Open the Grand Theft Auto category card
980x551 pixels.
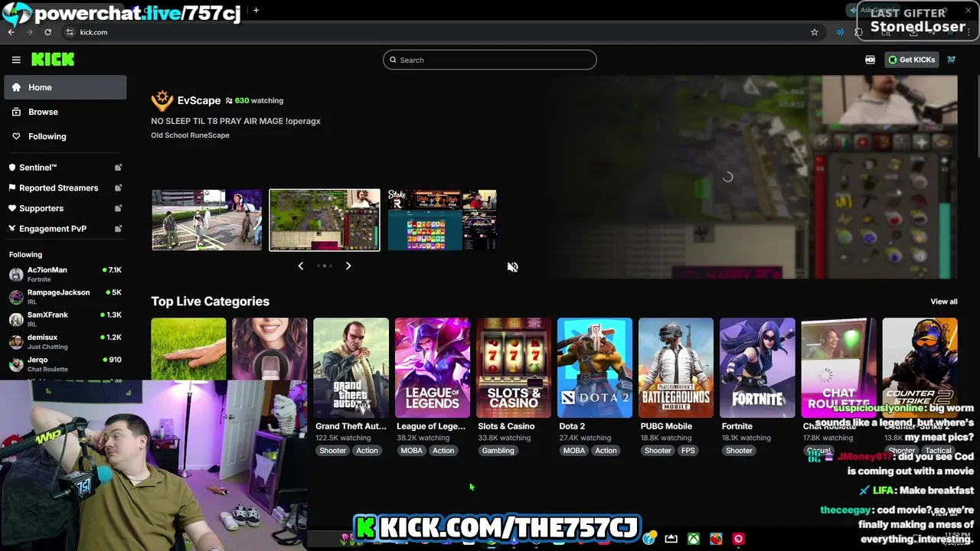click(351, 368)
